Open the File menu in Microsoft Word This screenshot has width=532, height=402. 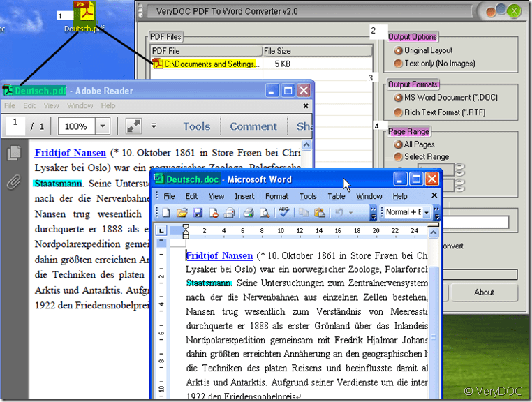[x=169, y=196]
